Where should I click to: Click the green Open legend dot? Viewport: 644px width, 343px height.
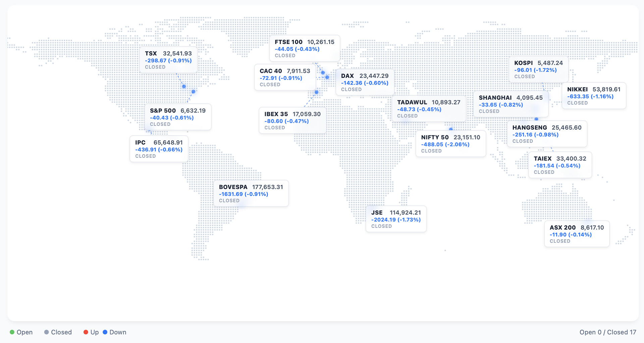click(x=12, y=332)
